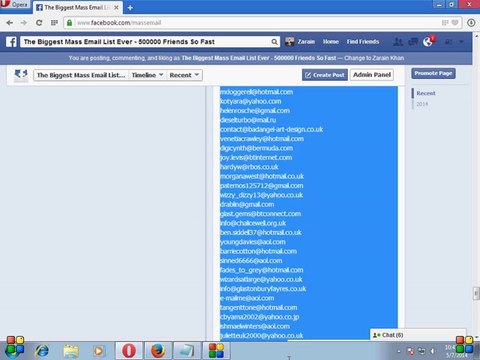Show hidden tray icons arrow

pyautogui.click(x=399, y=351)
